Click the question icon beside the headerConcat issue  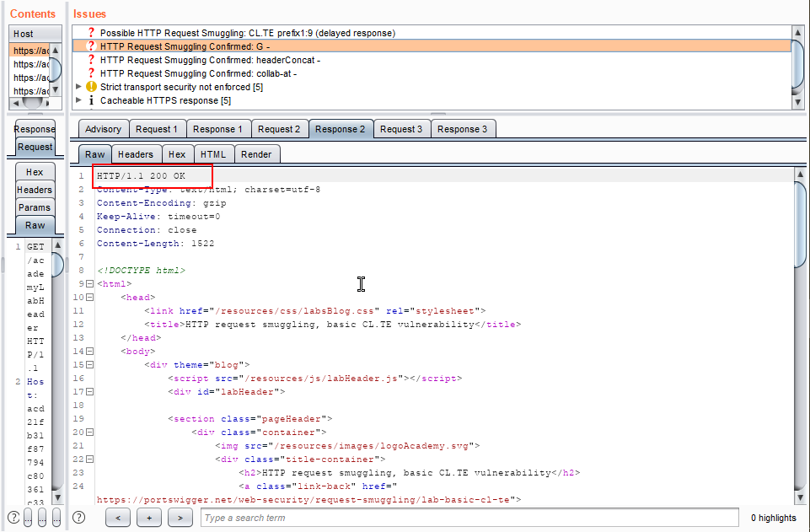click(91, 60)
